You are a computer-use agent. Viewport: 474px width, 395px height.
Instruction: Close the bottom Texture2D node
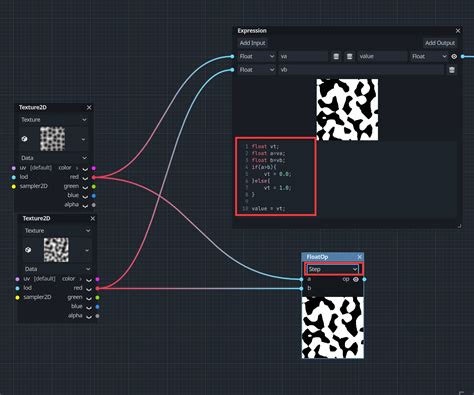point(93,218)
